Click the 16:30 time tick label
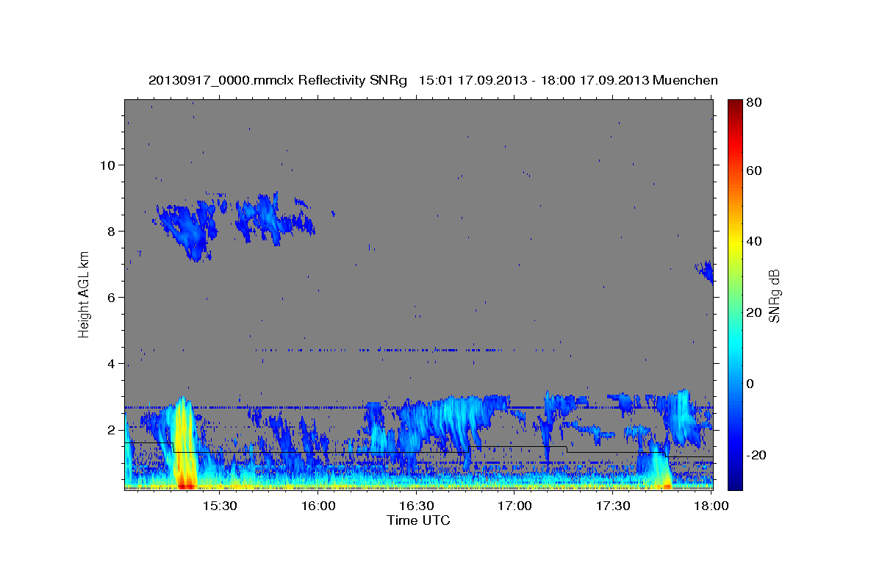 [x=417, y=506]
